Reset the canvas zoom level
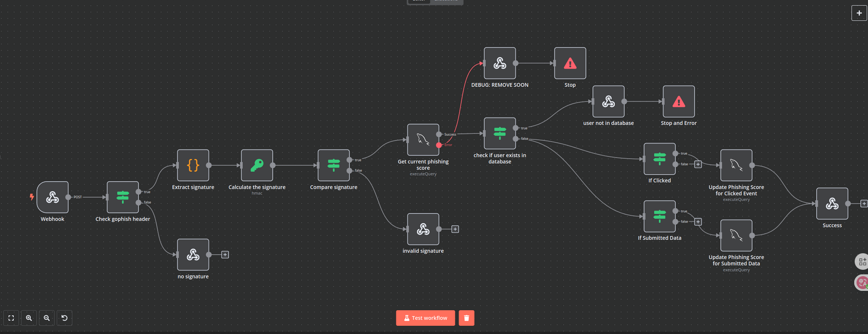The height and width of the screenshot is (334, 868). coord(64,318)
